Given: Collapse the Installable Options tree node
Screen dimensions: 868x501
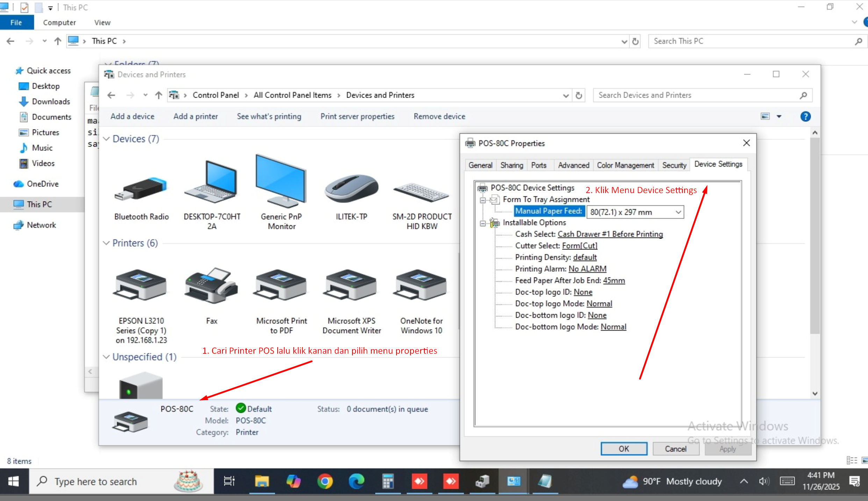Looking at the screenshot, I should (483, 223).
